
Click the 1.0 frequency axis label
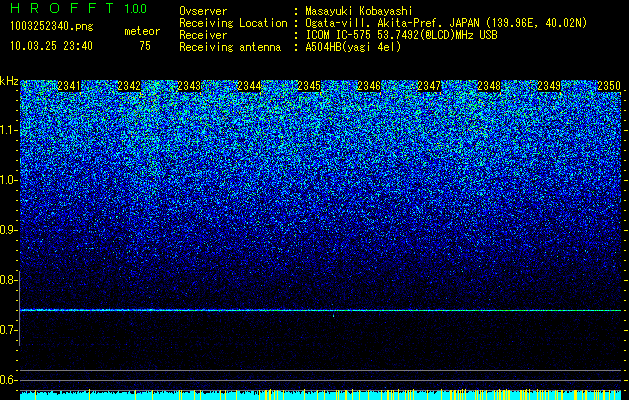8,180
